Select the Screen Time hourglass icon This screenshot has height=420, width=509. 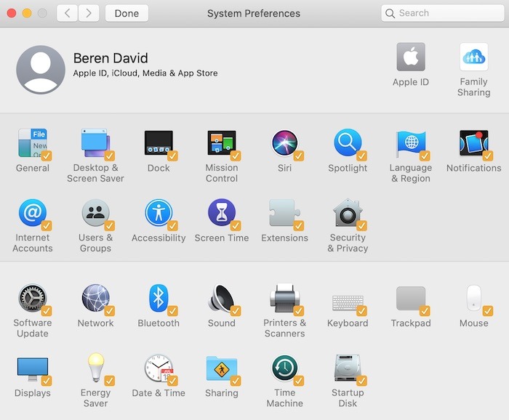(222, 213)
